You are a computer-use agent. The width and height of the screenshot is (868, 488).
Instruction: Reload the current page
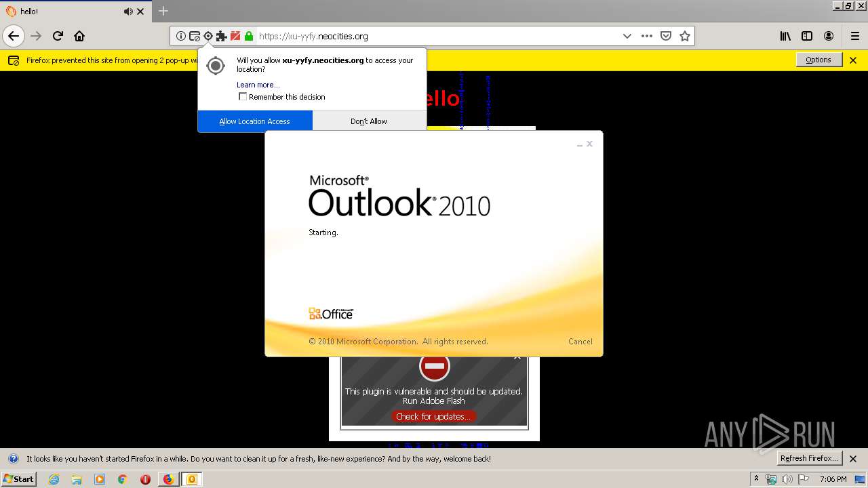click(x=58, y=36)
